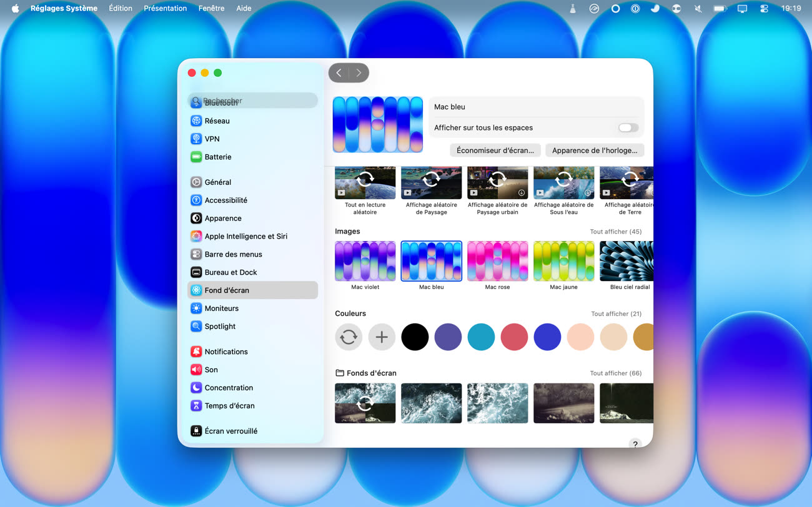Click the VPN icon in sidebar

(x=196, y=139)
